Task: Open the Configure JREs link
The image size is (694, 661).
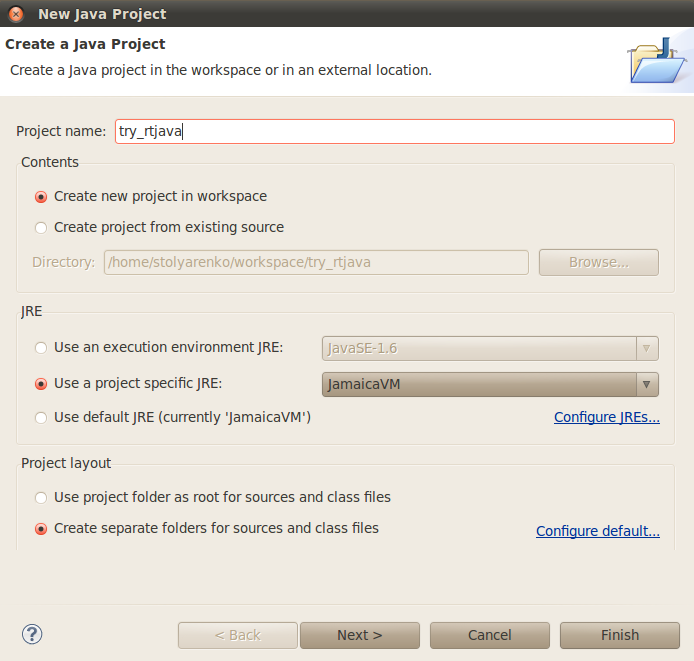Action: 607,417
